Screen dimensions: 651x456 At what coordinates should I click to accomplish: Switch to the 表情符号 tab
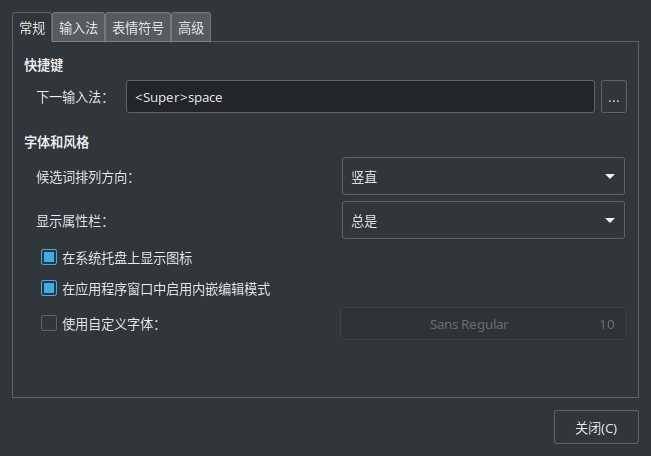(x=138, y=27)
